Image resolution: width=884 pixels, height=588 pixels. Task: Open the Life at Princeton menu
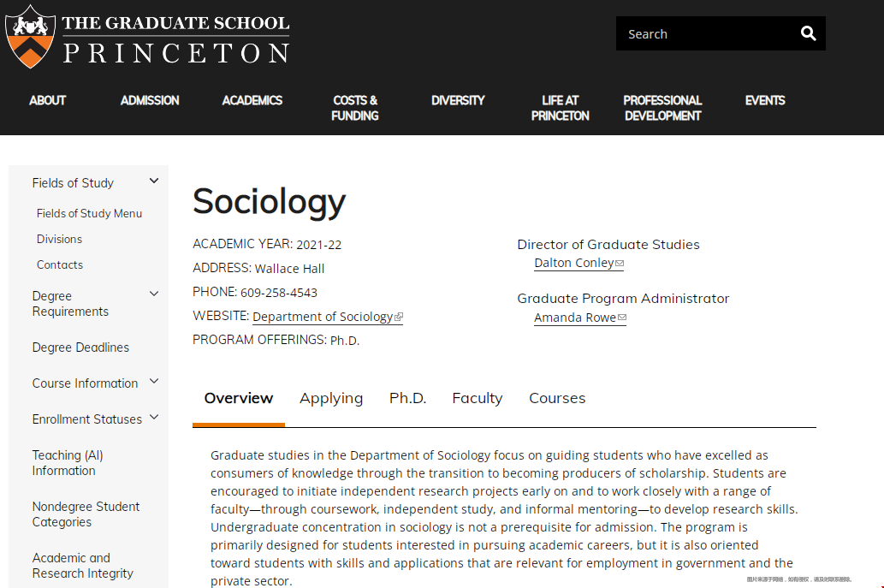pos(561,108)
